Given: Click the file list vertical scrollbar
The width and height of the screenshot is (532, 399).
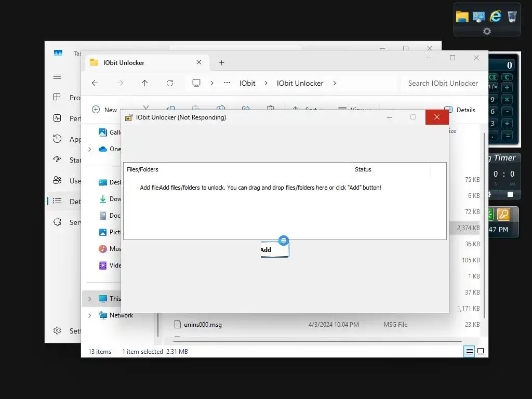Looking at the screenshot, I should [x=485, y=225].
